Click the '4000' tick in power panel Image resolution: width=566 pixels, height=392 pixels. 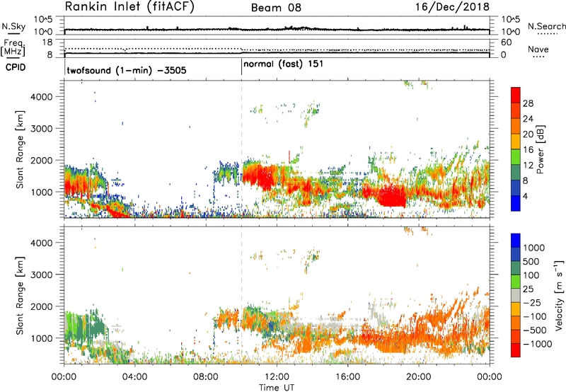click(x=42, y=97)
